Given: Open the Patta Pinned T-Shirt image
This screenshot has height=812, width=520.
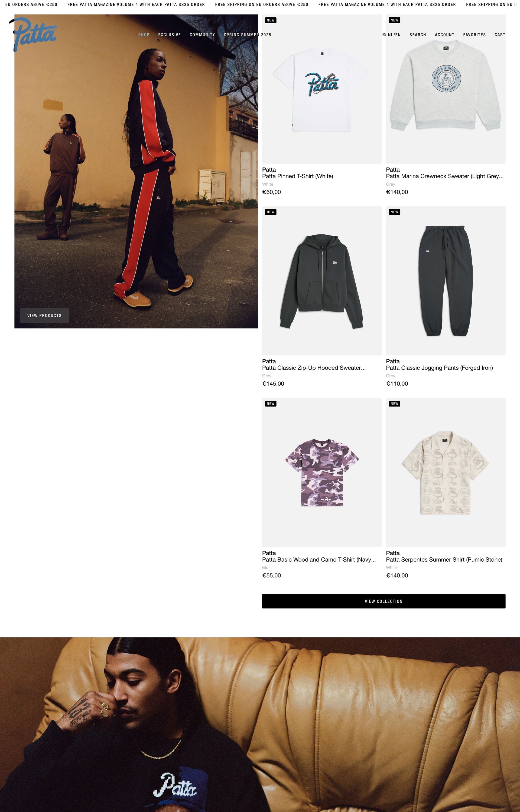Looking at the screenshot, I should pos(322,89).
